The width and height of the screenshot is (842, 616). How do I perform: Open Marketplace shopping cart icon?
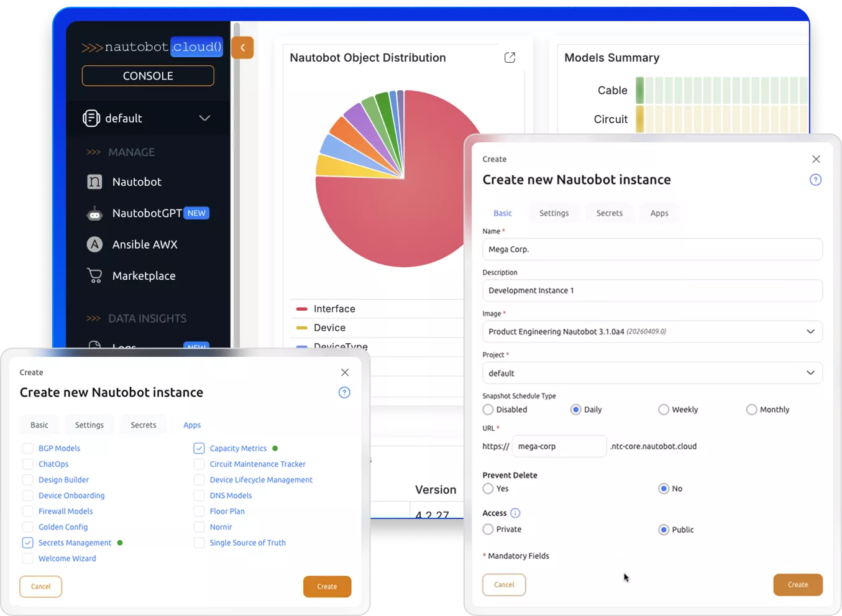coord(94,275)
